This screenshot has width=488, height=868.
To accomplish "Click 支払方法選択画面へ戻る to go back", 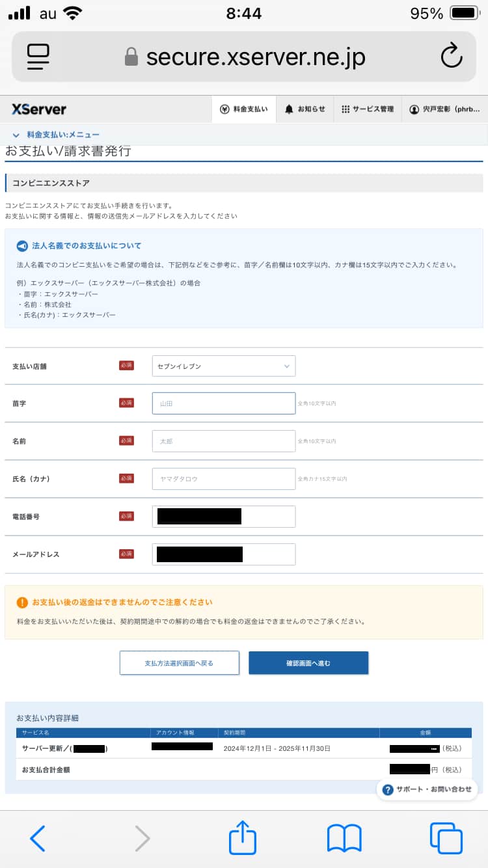I will click(179, 662).
